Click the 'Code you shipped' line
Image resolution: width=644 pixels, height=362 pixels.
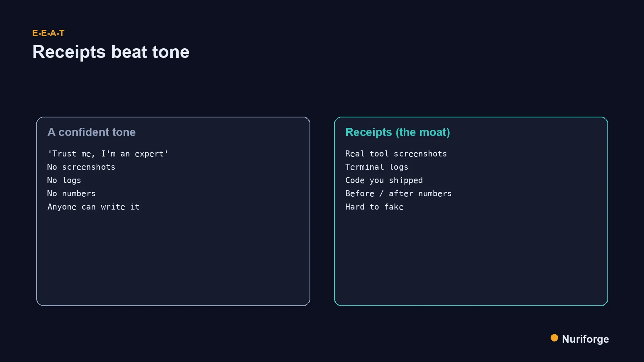[x=384, y=180]
